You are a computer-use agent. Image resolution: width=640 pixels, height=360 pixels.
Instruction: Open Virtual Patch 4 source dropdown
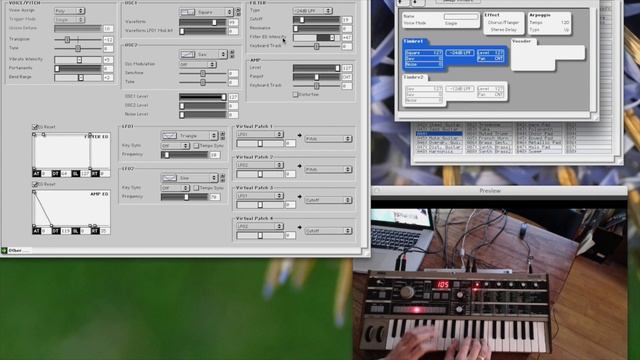click(x=260, y=226)
